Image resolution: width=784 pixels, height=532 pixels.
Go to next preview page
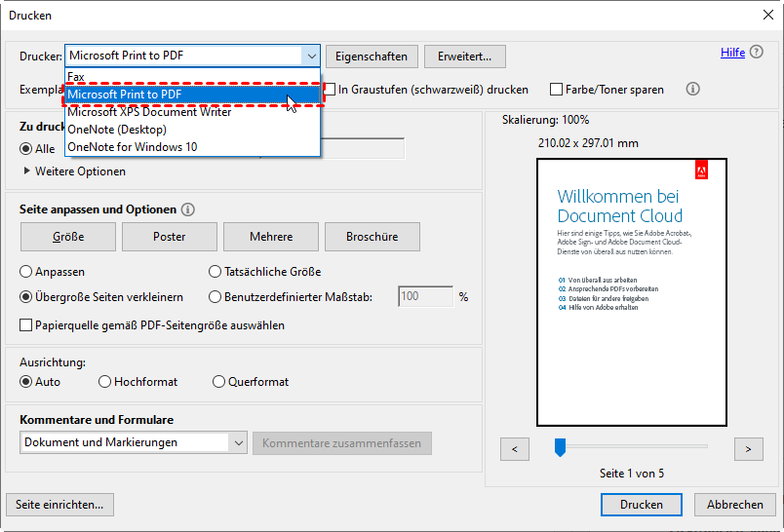coord(749,449)
